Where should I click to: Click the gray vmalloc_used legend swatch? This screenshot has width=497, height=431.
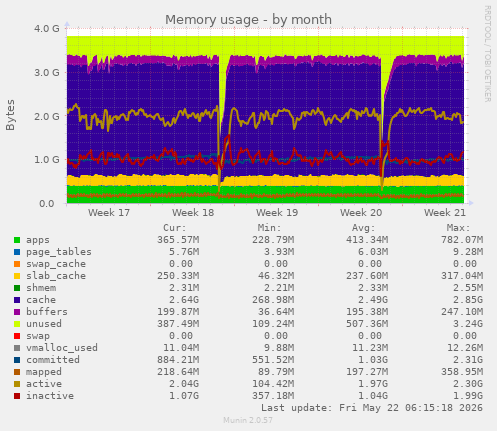(x=17, y=348)
